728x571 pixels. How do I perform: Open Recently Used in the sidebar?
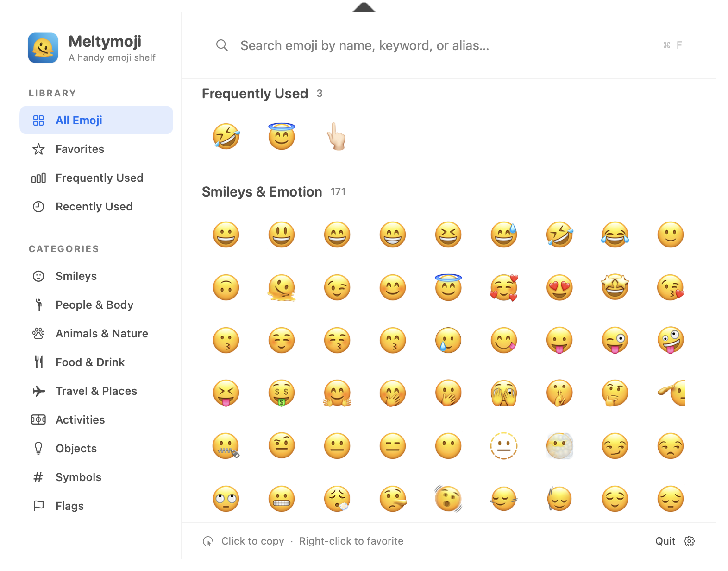(x=96, y=206)
